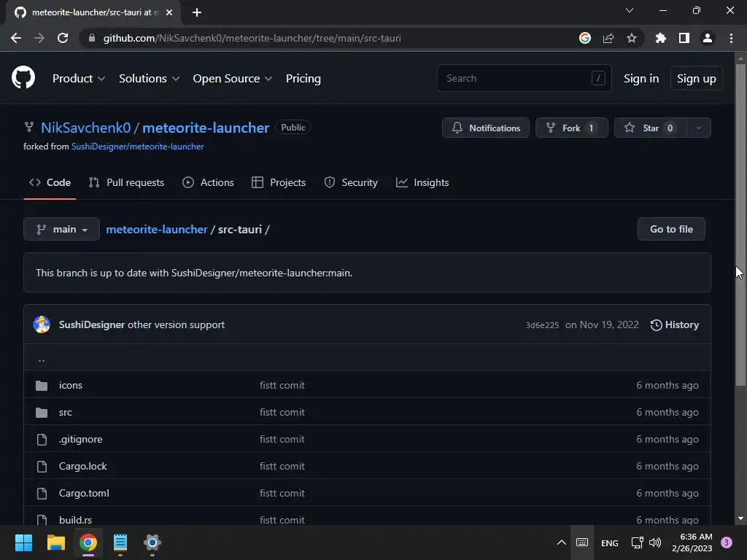The width and height of the screenshot is (747, 560).
Task: Focus the GitHub search field
Action: pos(524,78)
